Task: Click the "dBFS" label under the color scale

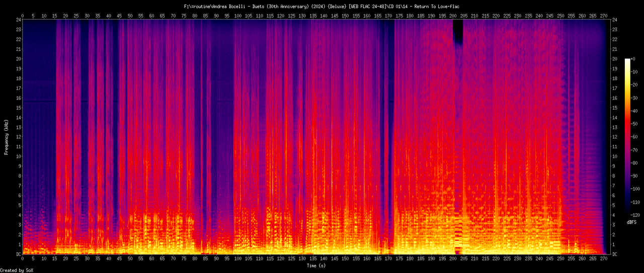Action: click(x=632, y=222)
